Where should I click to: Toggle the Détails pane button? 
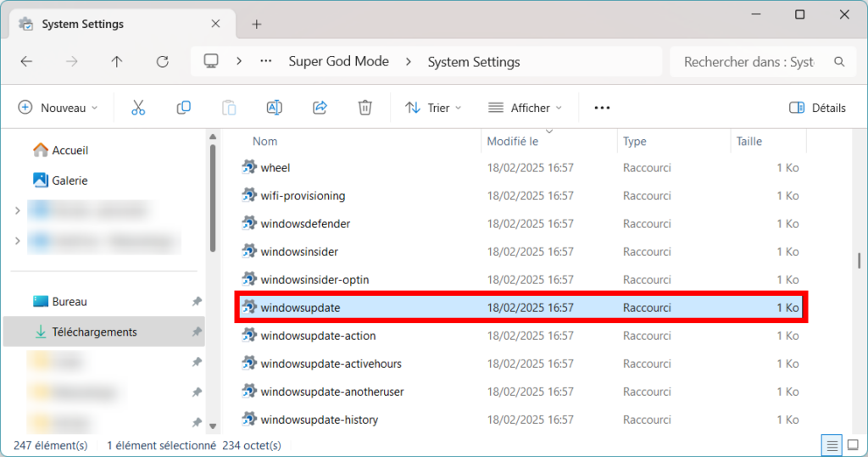coord(817,108)
